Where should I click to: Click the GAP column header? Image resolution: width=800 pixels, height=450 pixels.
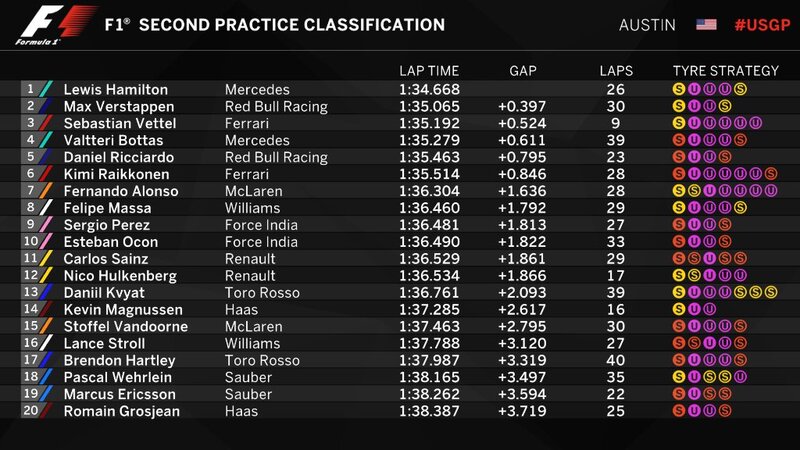point(522,71)
